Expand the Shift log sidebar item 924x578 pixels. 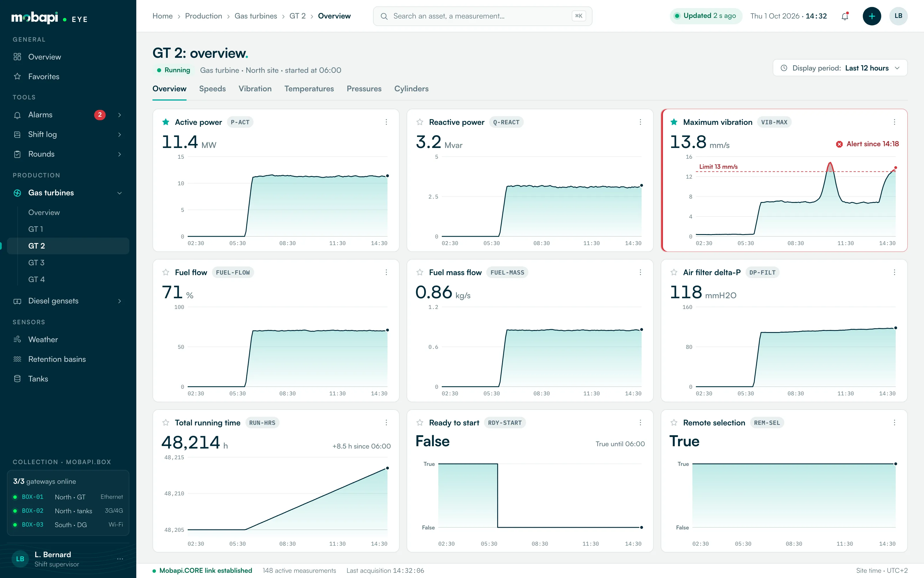(120, 135)
